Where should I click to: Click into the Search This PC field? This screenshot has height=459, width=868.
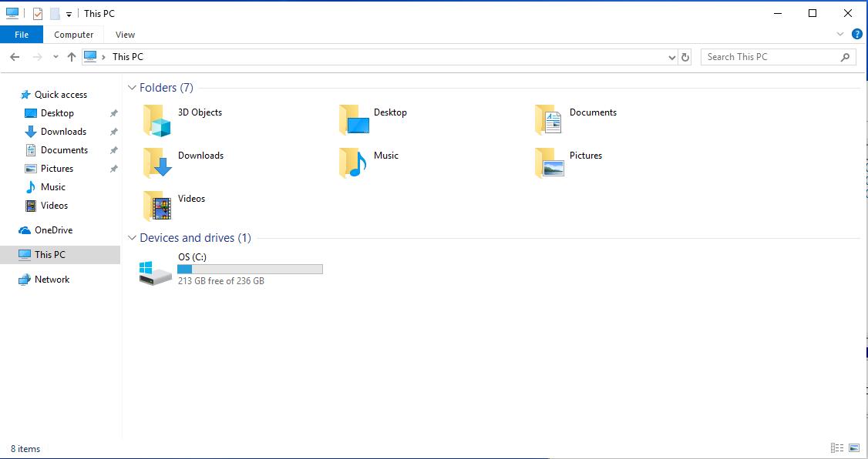(771, 57)
